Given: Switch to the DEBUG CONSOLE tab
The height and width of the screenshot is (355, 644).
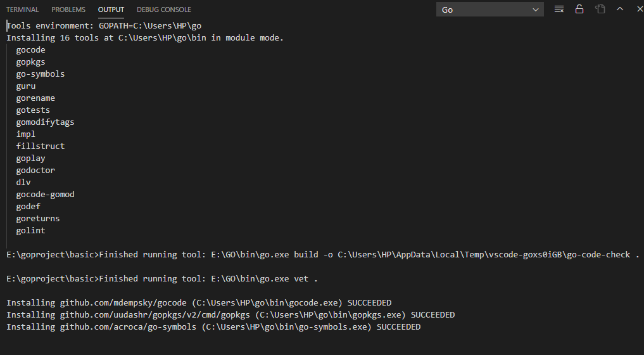Looking at the screenshot, I should (x=164, y=10).
